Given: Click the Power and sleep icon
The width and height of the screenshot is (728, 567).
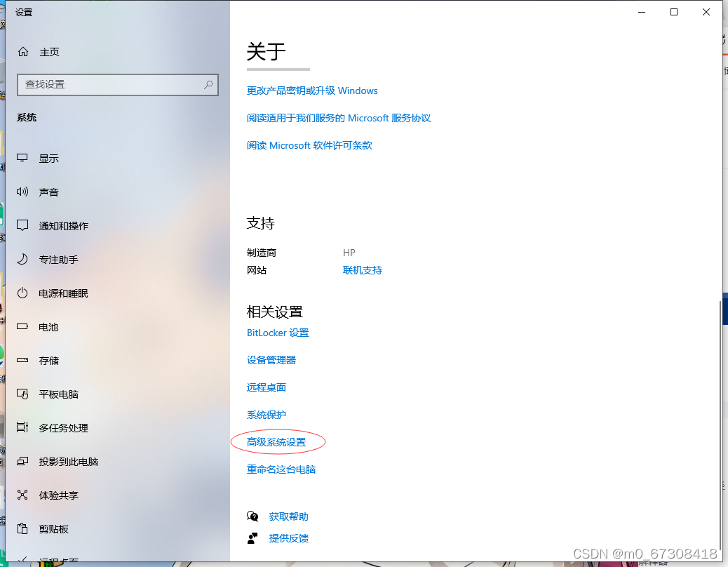Looking at the screenshot, I should (x=22, y=293).
